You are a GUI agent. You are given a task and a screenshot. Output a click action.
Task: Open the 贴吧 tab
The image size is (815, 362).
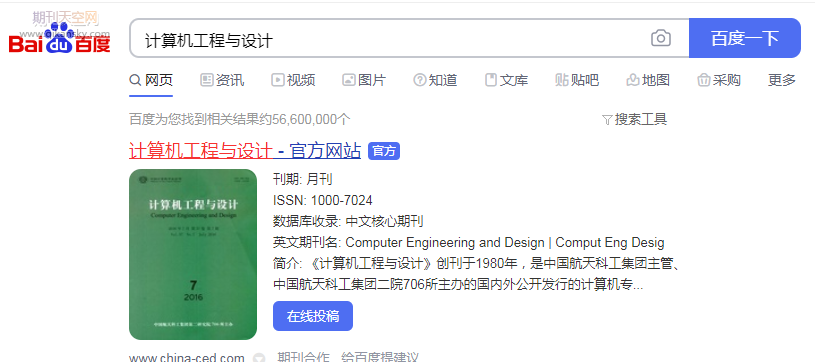[577, 80]
